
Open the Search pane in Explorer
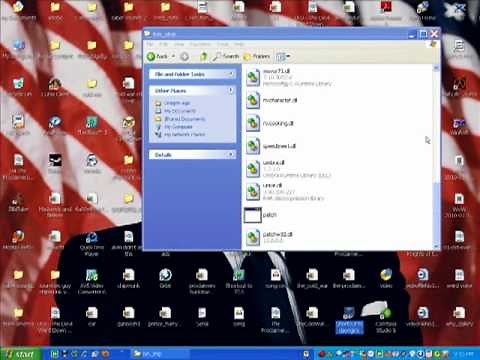point(226,57)
